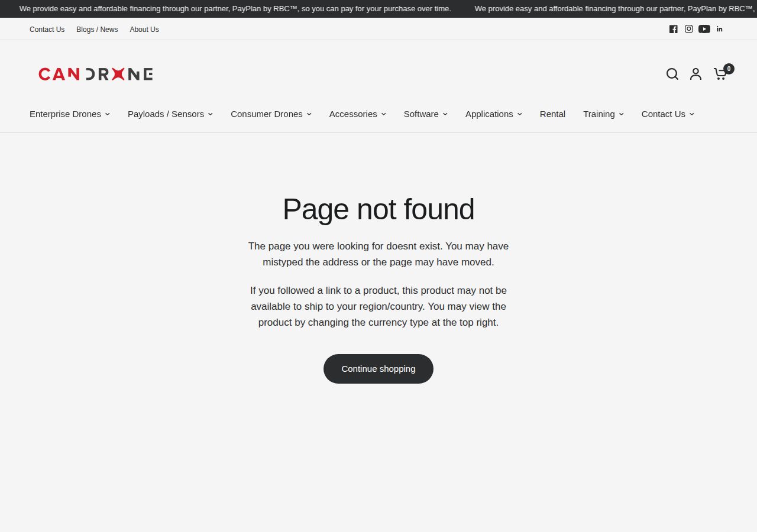Select the Rental menu item

pos(552,114)
